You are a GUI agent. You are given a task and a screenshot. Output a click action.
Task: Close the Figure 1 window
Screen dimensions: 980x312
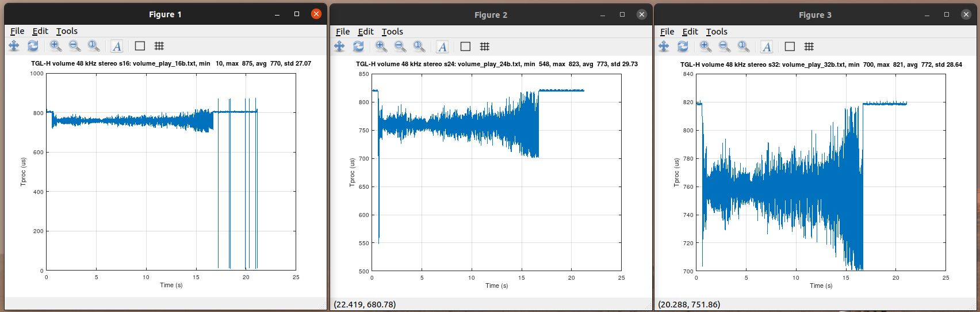coord(316,14)
